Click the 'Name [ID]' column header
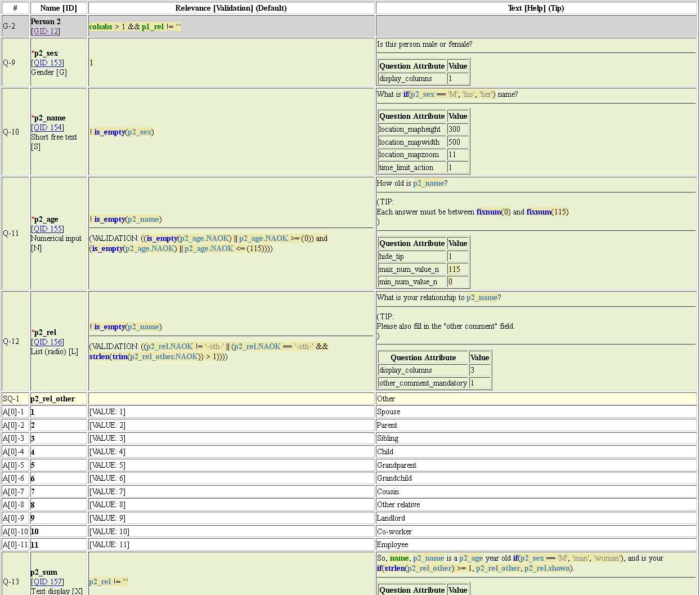 point(59,8)
